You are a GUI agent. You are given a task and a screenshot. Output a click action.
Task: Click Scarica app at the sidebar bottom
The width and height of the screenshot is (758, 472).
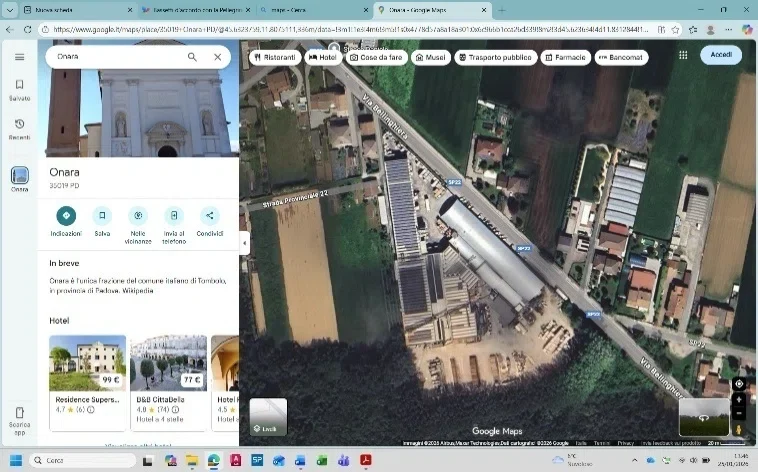(19, 421)
